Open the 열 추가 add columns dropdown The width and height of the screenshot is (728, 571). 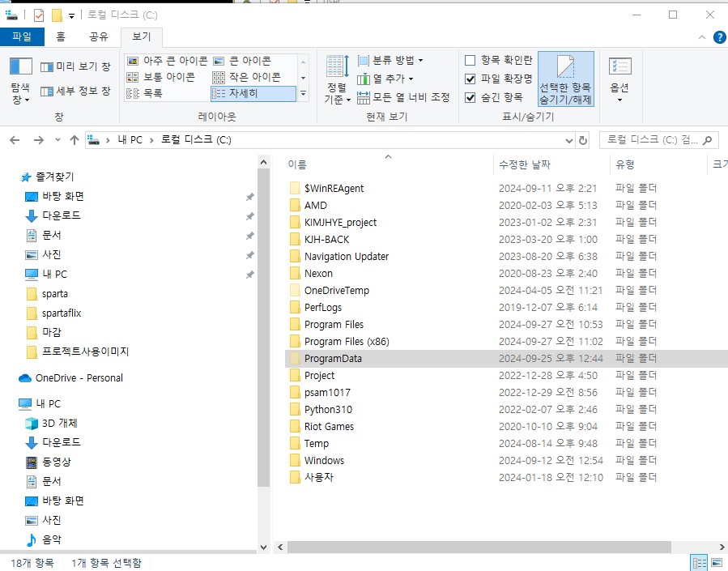click(385, 79)
